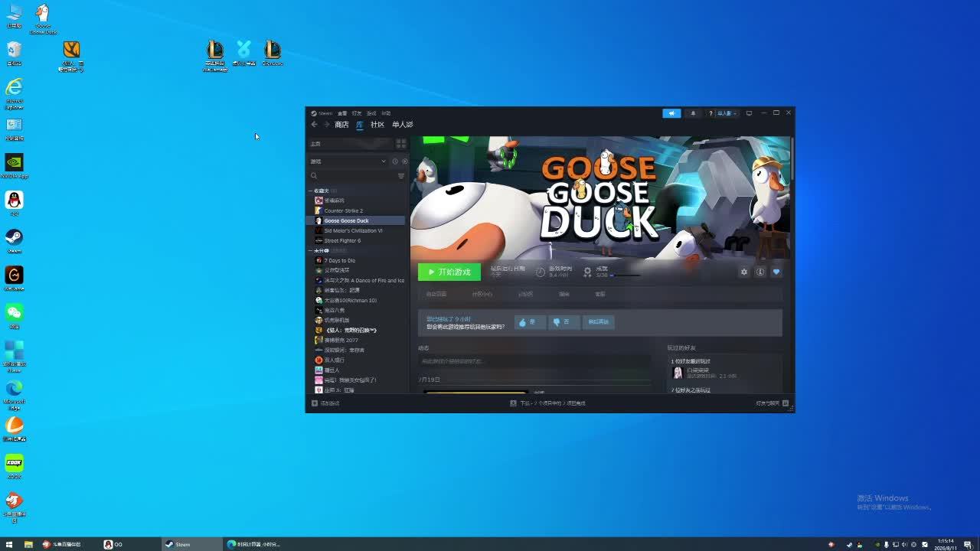Open the WeGame desktop icon
This screenshot has height=551, width=980.
14,279
